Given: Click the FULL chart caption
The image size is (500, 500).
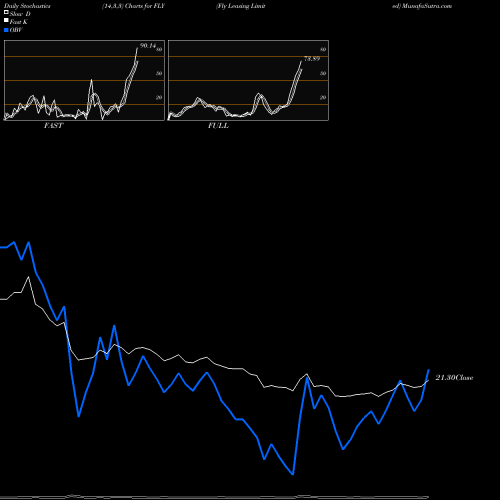Looking at the screenshot, I should click(218, 126).
